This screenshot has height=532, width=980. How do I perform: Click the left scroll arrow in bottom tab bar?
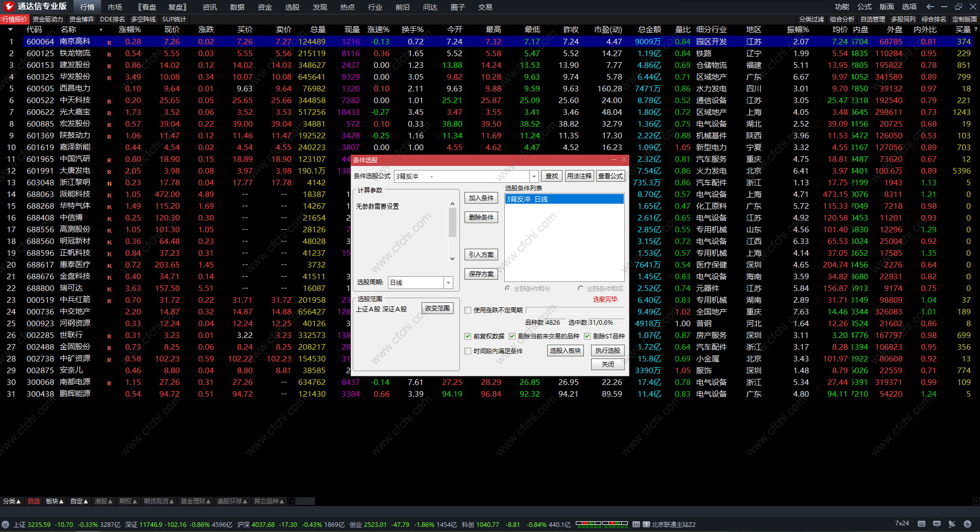click(291, 501)
